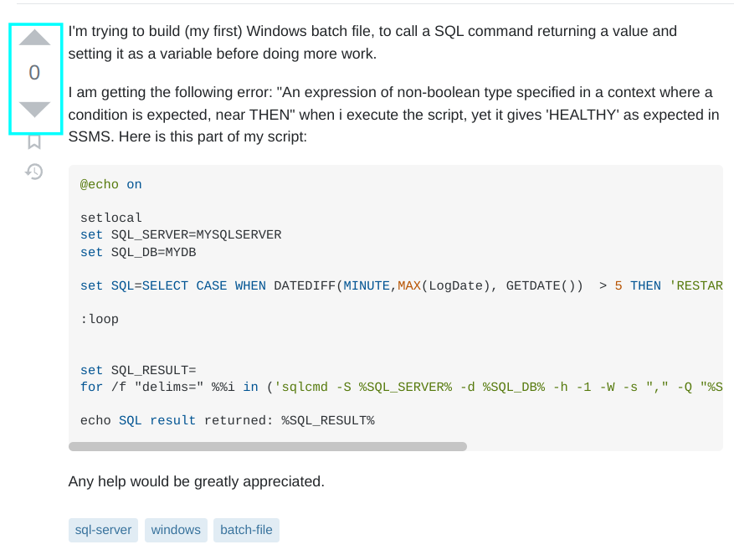
Task: Open the windows tag
Action: (x=176, y=530)
